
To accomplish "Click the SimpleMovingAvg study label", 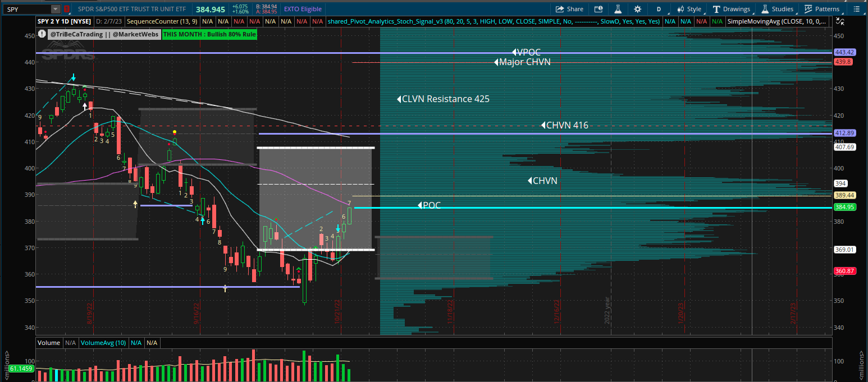I will point(778,21).
